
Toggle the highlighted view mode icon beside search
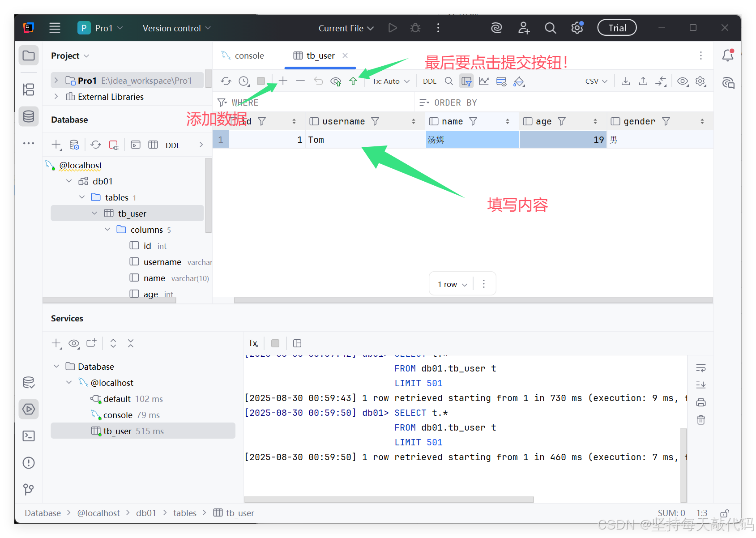(466, 81)
